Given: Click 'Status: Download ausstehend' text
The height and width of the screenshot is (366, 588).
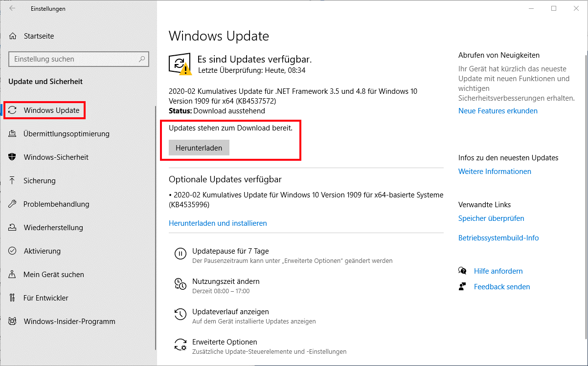Looking at the screenshot, I should (217, 111).
